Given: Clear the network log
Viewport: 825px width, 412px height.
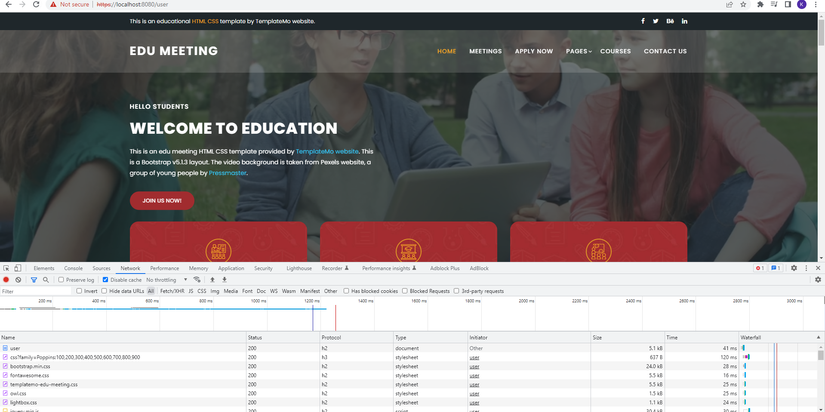Looking at the screenshot, I should pos(18,280).
